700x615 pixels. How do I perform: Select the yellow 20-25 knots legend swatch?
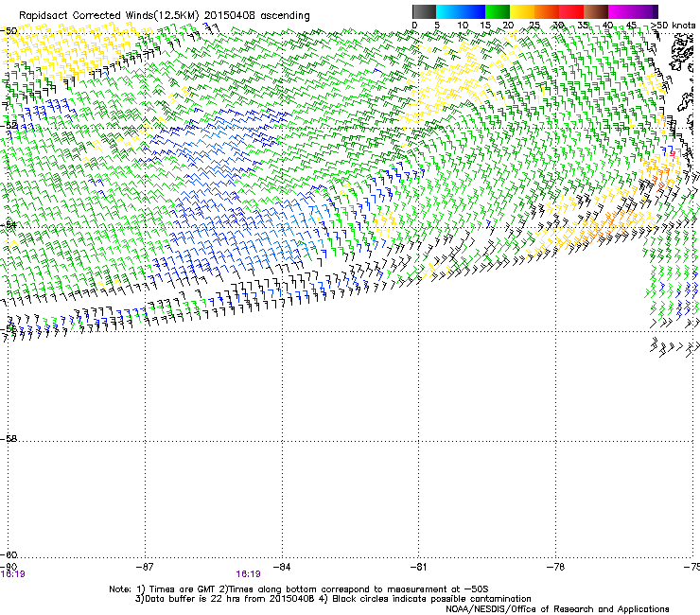[x=522, y=11]
